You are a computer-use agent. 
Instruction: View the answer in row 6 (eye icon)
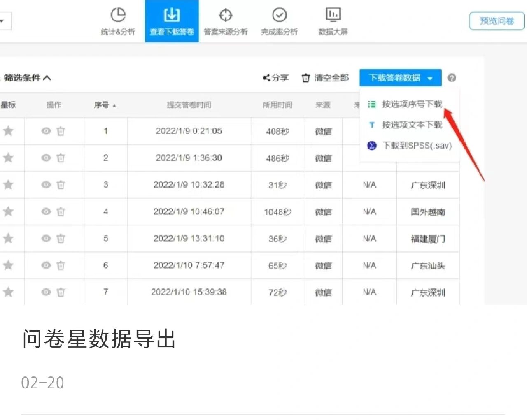pyautogui.click(x=46, y=265)
